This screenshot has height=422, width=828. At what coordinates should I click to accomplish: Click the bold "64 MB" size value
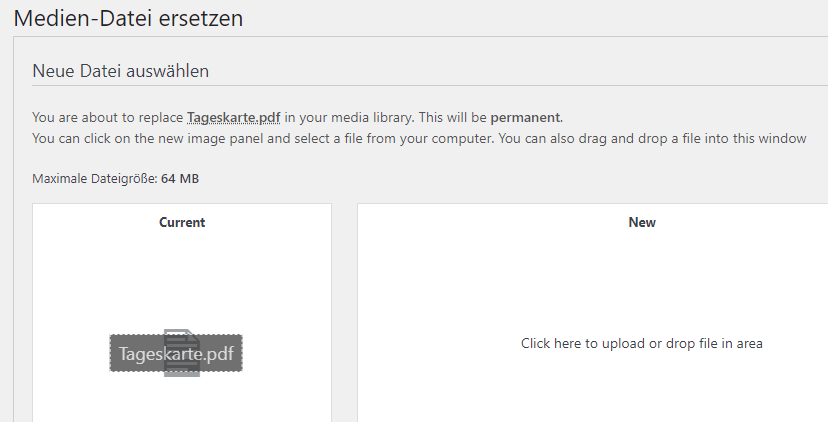pyautogui.click(x=181, y=179)
